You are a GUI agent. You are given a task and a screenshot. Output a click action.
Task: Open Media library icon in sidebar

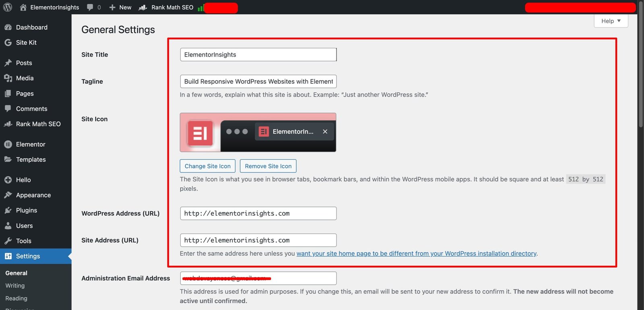[8, 78]
